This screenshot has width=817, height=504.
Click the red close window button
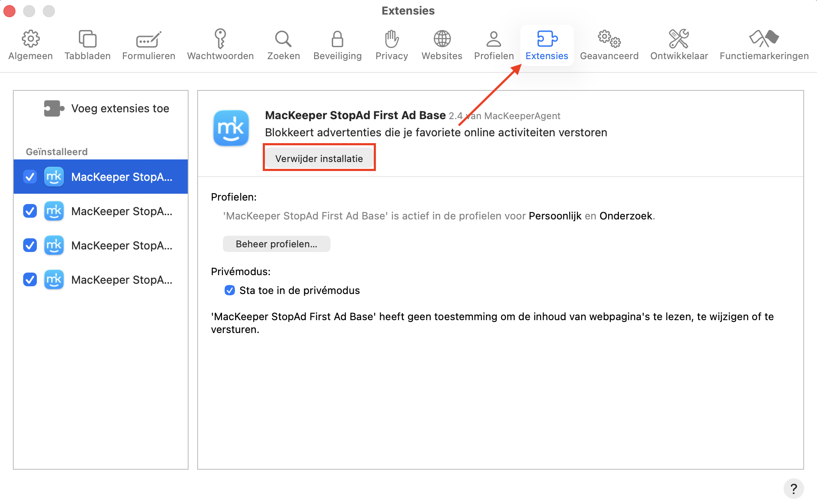click(9, 11)
